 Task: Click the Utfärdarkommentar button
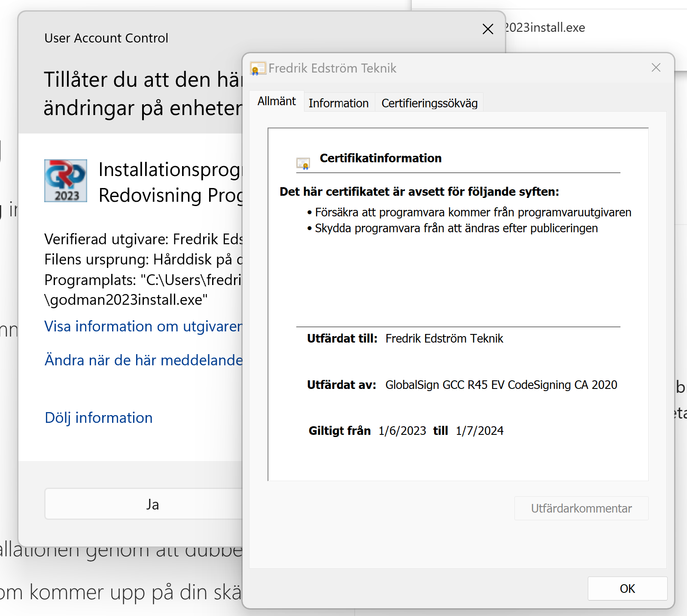pos(581,508)
